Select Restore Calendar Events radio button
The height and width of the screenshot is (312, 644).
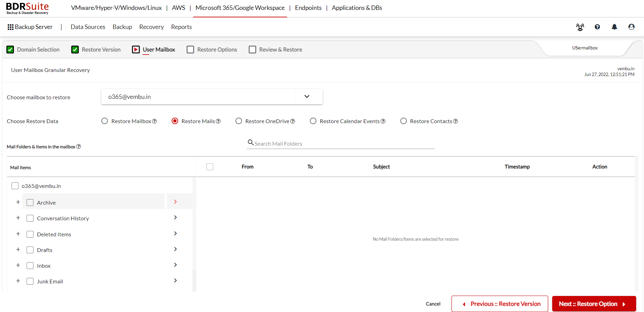click(x=313, y=121)
